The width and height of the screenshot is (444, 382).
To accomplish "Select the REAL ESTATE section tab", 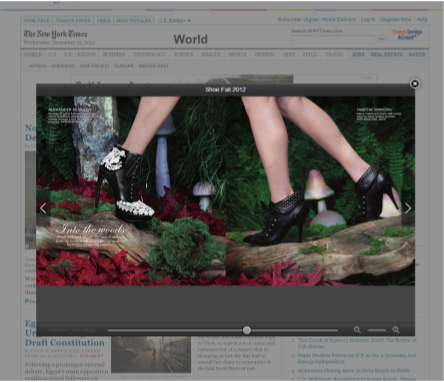I will point(386,54).
